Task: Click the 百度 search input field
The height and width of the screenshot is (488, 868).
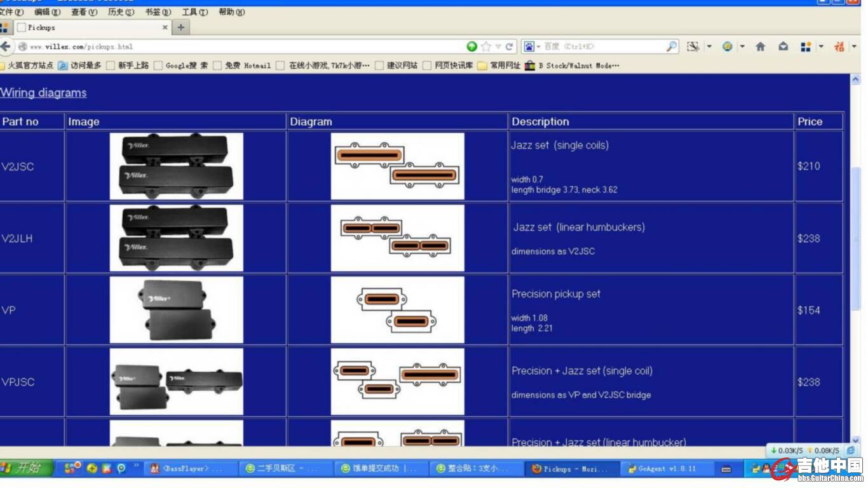Action: 604,46
